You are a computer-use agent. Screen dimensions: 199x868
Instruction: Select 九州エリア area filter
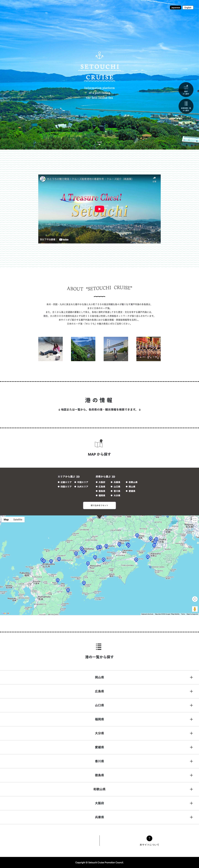click(x=81, y=487)
